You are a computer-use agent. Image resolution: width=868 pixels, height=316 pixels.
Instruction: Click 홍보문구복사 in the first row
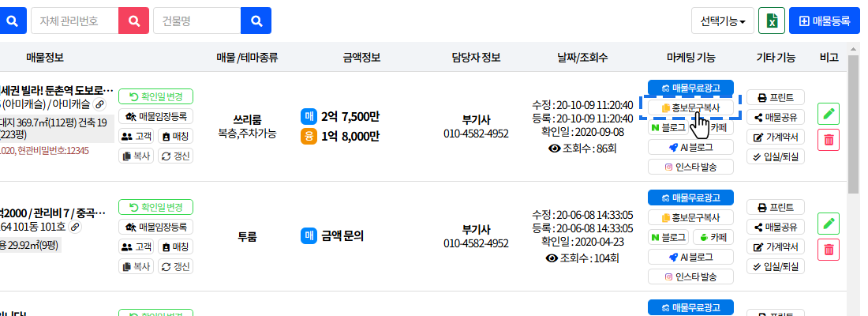(691, 107)
